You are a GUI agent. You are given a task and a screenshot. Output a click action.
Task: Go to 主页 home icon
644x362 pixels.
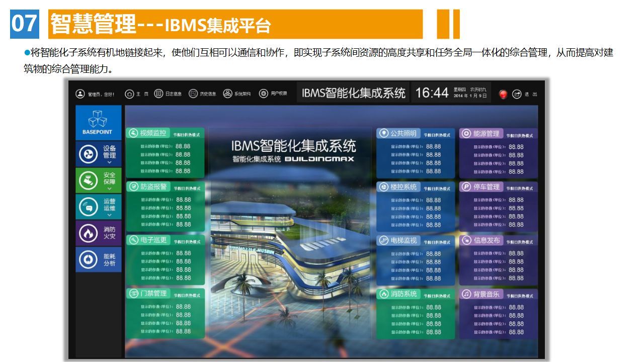point(129,94)
